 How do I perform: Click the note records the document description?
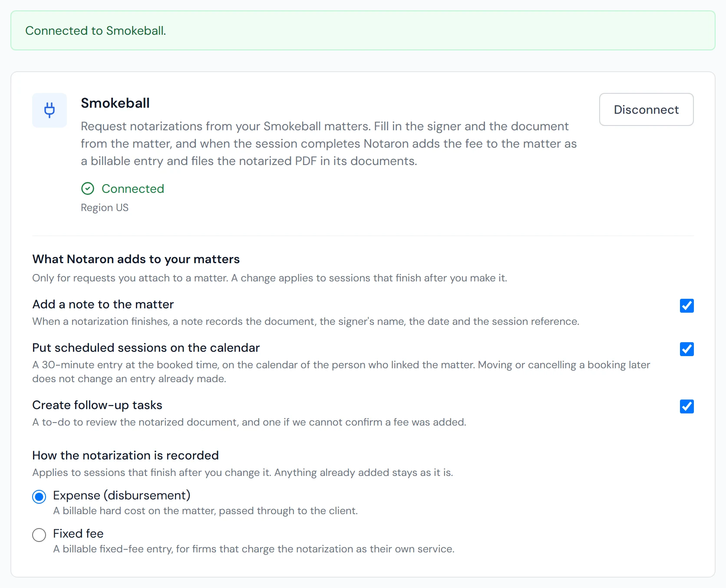coord(306,321)
